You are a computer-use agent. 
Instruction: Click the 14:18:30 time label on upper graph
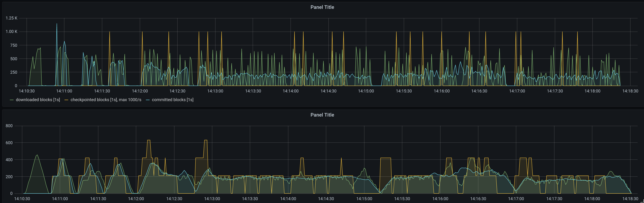pyautogui.click(x=630, y=91)
